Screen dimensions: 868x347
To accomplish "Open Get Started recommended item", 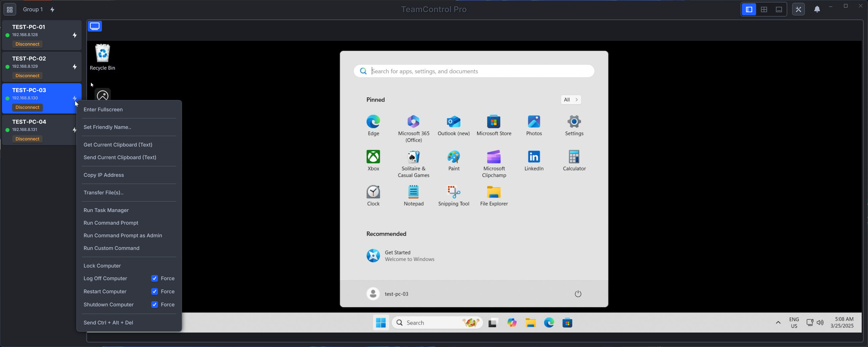I will click(401, 256).
